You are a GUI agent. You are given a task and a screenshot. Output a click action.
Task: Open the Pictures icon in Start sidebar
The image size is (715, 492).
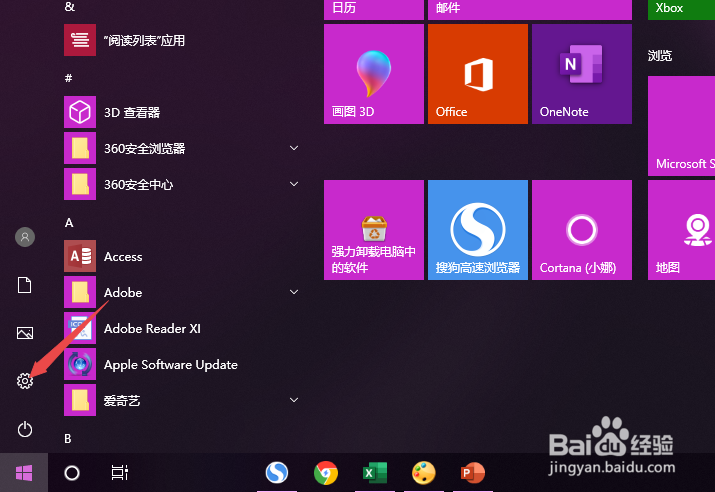pyautogui.click(x=25, y=333)
